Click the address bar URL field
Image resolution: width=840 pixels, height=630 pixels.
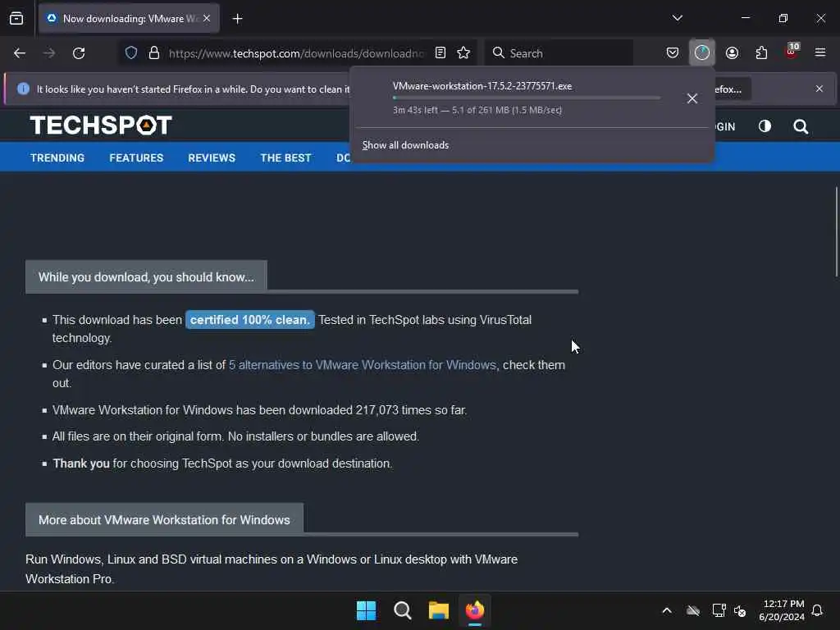(295, 53)
